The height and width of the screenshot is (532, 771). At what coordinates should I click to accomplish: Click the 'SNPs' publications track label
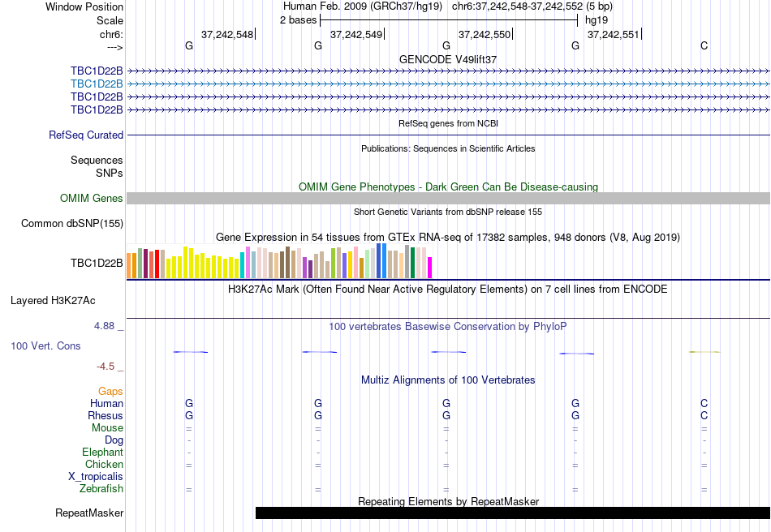pyautogui.click(x=110, y=173)
